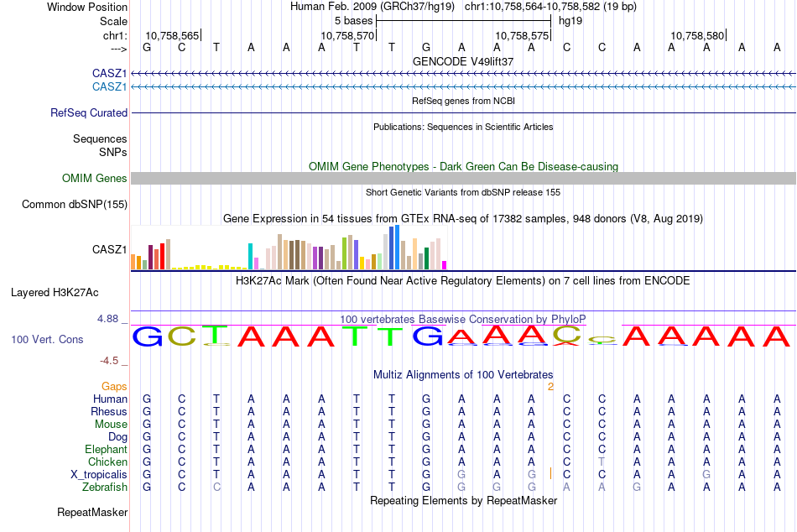Select the Common dbSNP(155) track label
The image size is (797, 532).
[x=75, y=204]
